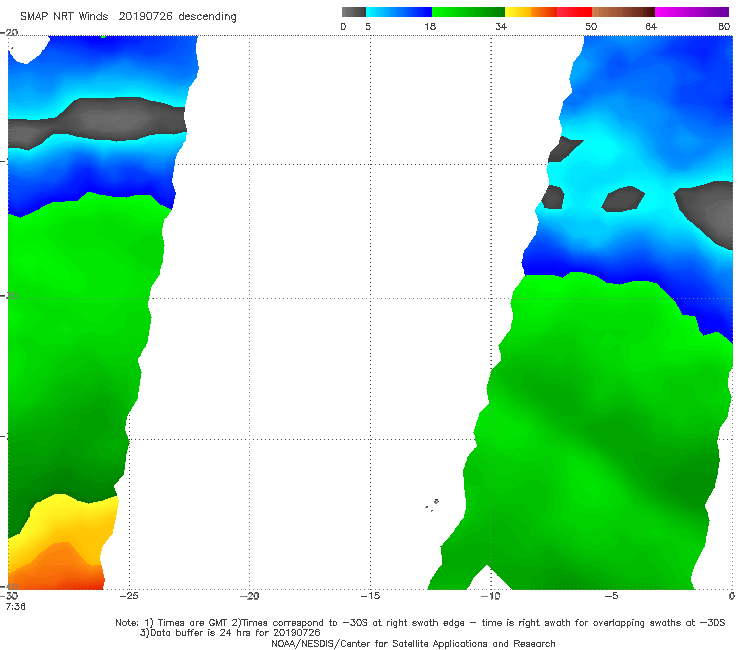Click the green 18-34 segment of the color scale

[468, 12]
